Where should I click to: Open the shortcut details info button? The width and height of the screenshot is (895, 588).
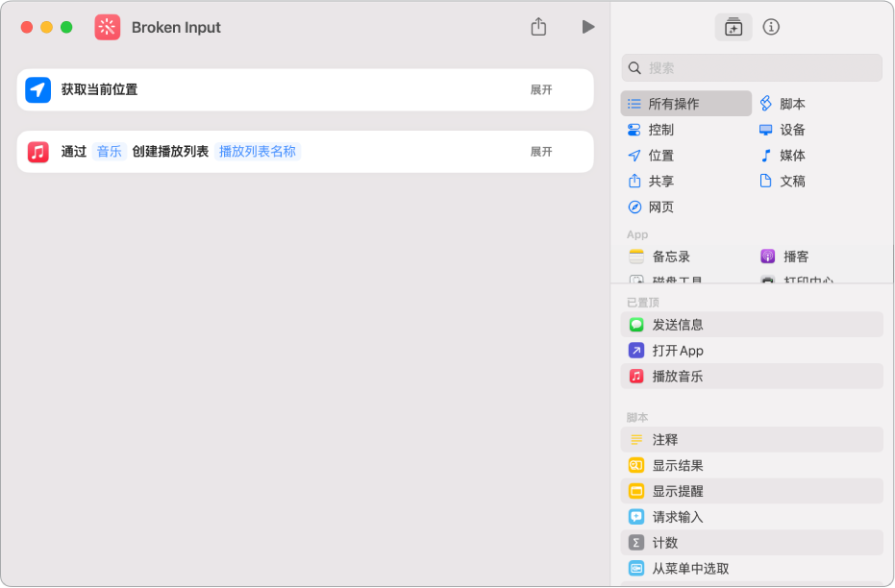771,27
